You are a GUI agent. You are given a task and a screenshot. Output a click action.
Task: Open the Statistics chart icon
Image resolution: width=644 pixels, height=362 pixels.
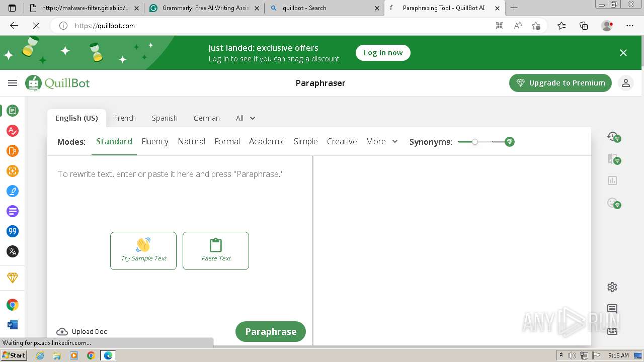click(612, 180)
